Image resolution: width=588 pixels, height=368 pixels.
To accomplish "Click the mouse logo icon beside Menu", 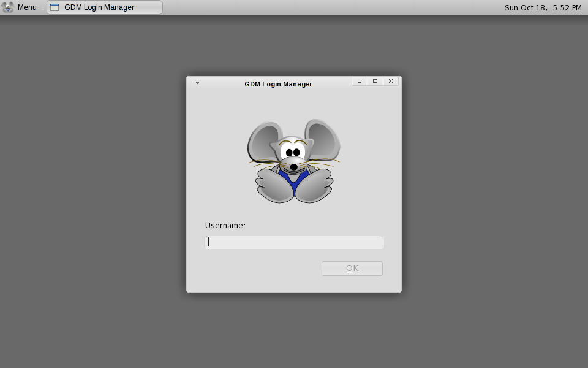I will pos(7,7).
